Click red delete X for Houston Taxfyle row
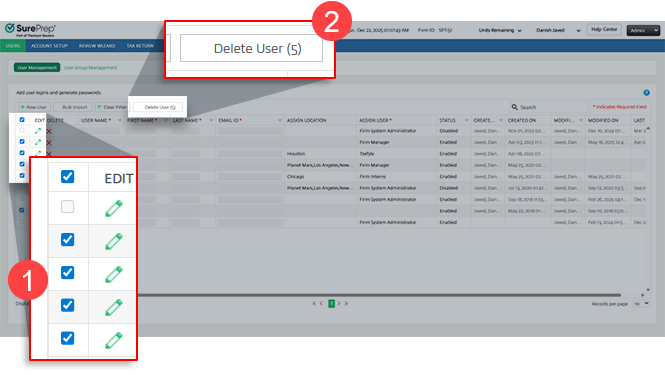The height and width of the screenshot is (375, 665). click(49, 154)
